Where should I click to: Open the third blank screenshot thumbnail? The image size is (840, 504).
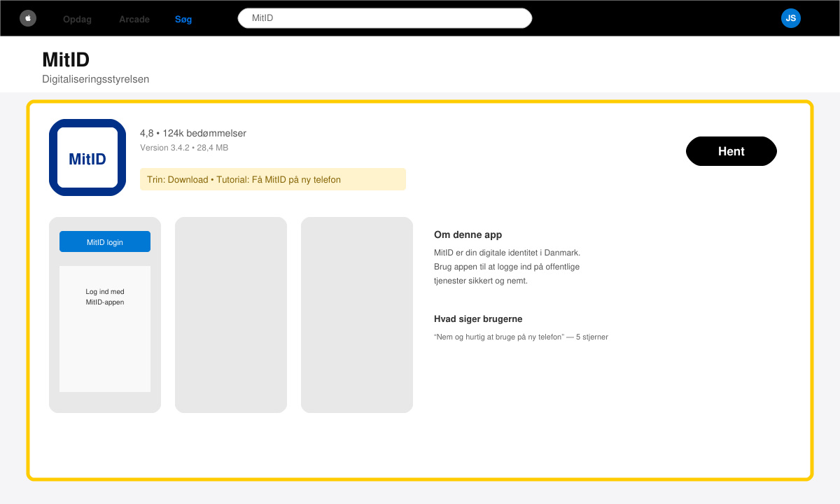point(357,315)
